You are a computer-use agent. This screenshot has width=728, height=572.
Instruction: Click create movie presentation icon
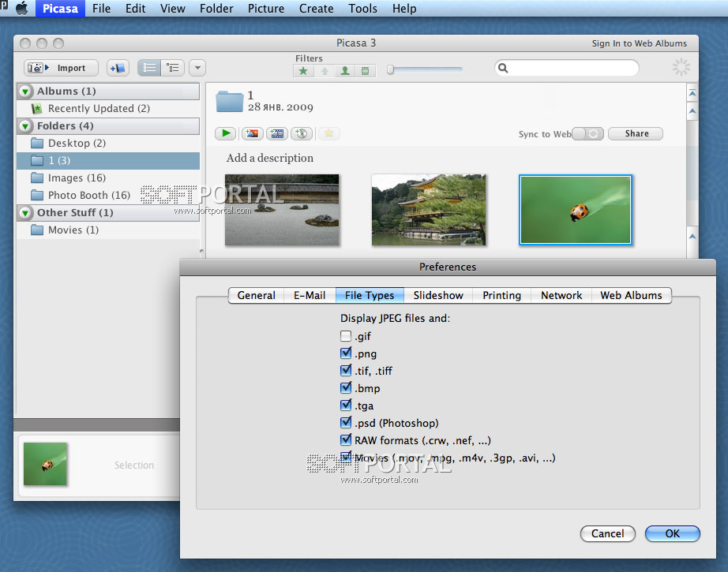pyautogui.click(x=277, y=133)
